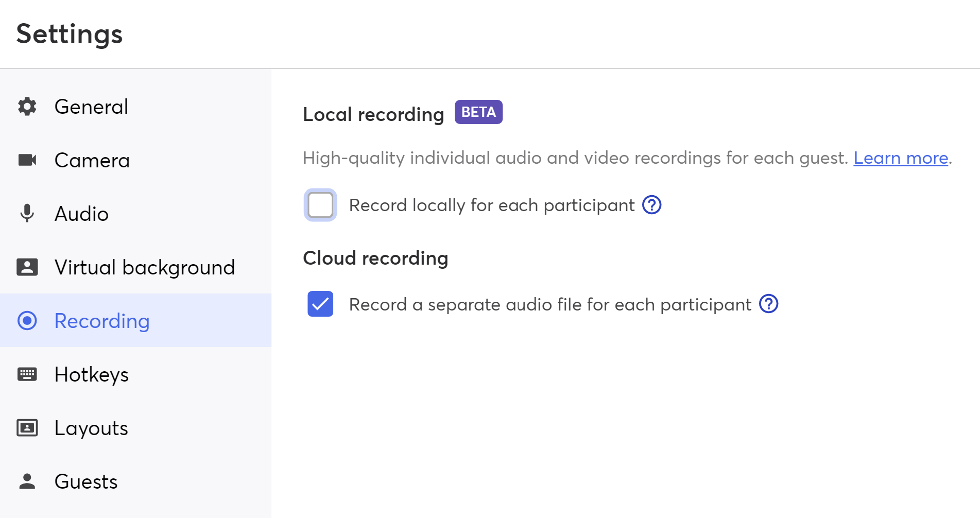Click the Settings title
The height and width of the screenshot is (518, 980).
[70, 34]
